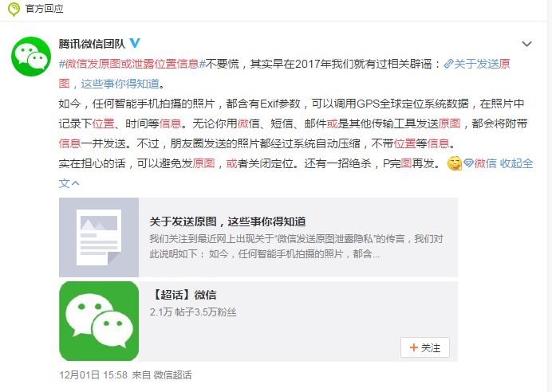
Task: Click the official response speech bubble icon
Action: coord(14,9)
